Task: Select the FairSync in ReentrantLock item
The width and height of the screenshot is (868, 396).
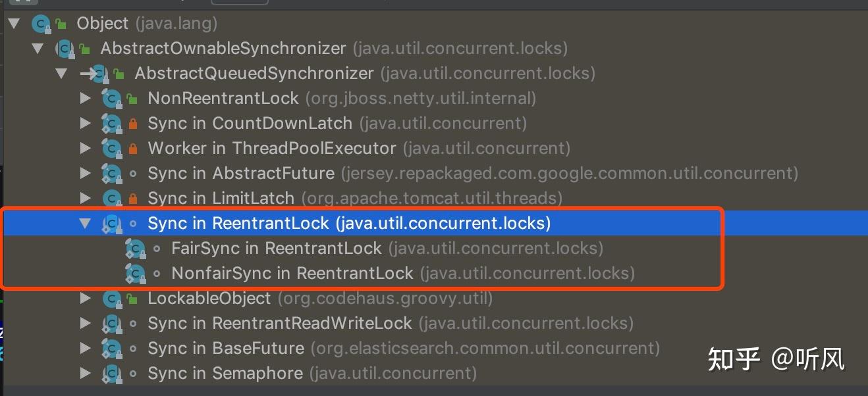Action: (x=276, y=249)
